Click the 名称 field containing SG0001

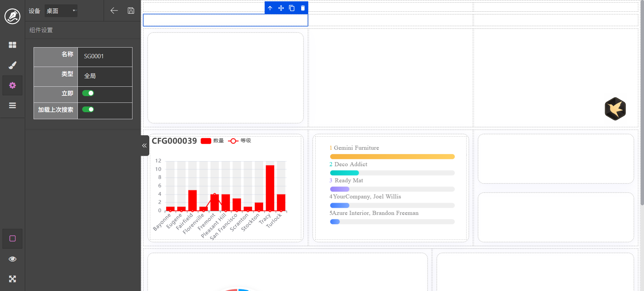(105, 56)
